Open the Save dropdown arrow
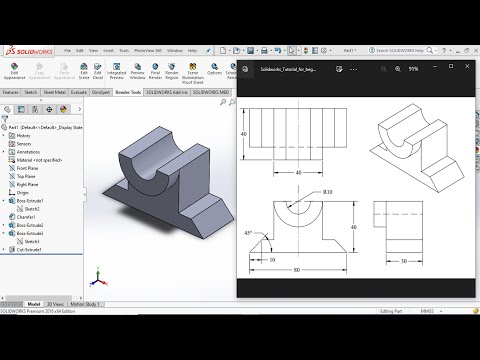The width and height of the screenshot is (480, 360). coord(257,51)
